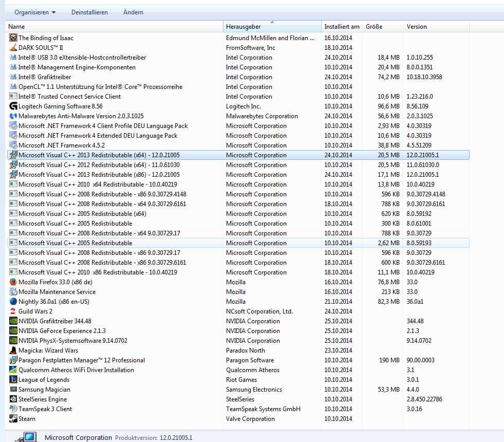504x442 pixels.
Task: Select the Magicka: Wizard Wars icon
Action: (13, 351)
